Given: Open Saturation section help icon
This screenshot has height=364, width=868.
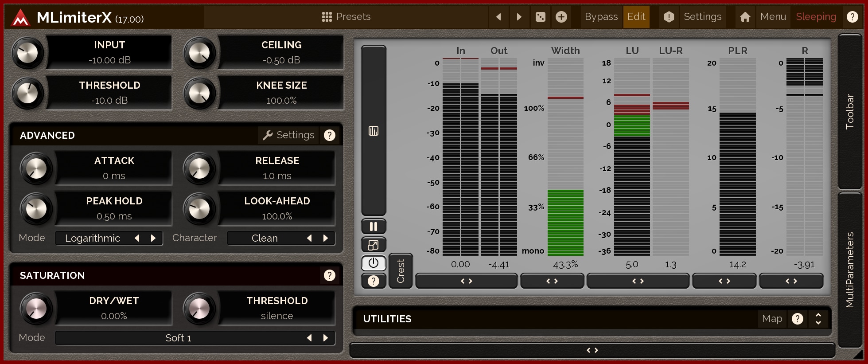Looking at the screenshot, I should 329,275.
